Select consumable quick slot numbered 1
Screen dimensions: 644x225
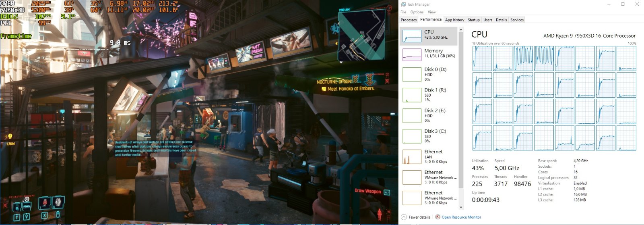tap(45, 203)
